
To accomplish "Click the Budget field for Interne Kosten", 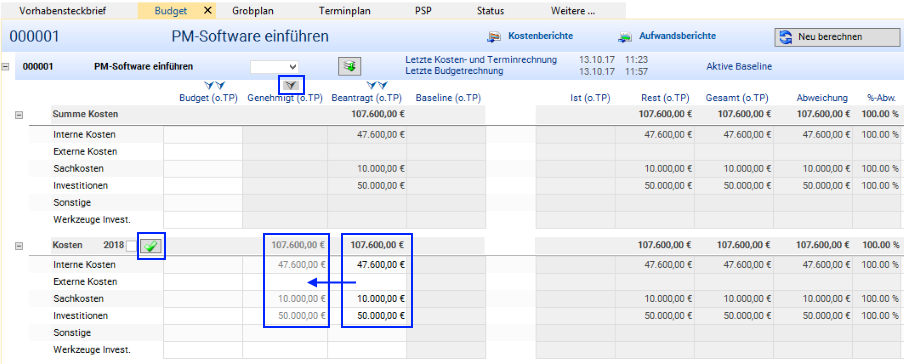I will coord(203,135).
